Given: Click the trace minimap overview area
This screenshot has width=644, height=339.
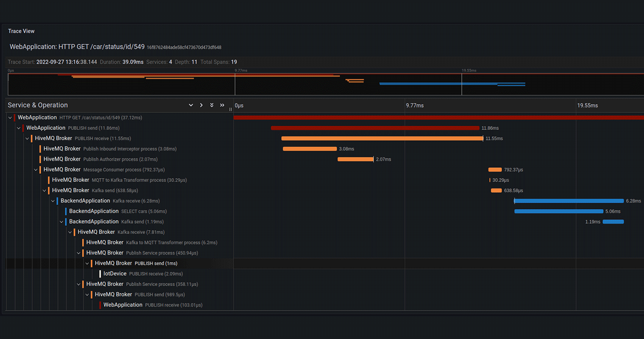Looking at the screenshot, I should tap(325, 84).
